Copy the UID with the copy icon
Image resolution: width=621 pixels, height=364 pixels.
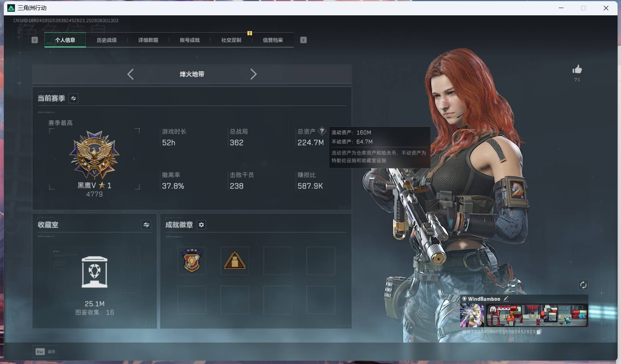[539, 332]
